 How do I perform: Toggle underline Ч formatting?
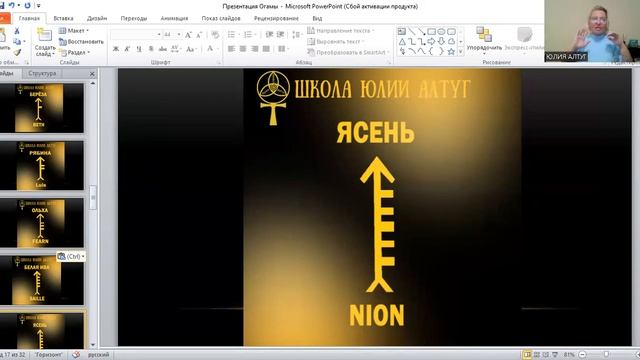pos(139,49)
